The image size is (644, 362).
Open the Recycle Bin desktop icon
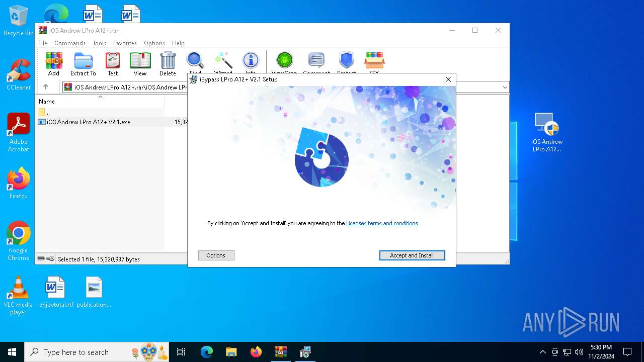19,21
